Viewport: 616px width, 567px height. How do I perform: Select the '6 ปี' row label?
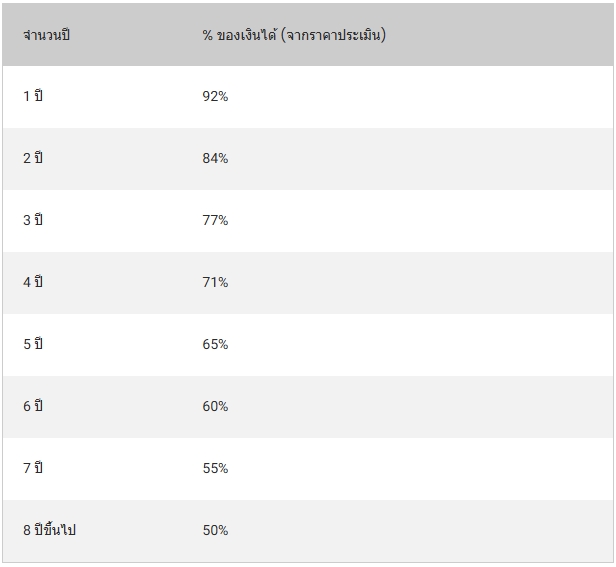point(33,407)
